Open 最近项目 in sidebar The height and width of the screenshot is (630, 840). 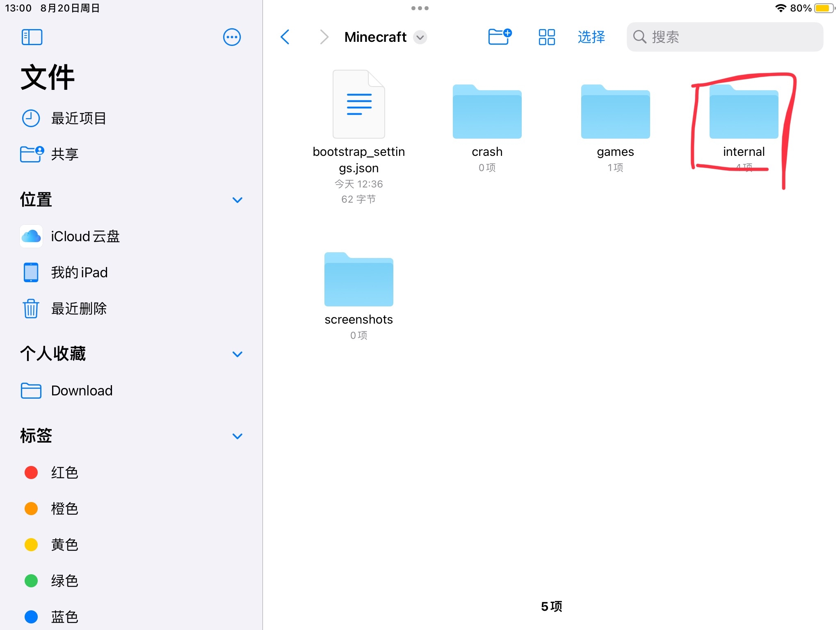click(131, 118)
